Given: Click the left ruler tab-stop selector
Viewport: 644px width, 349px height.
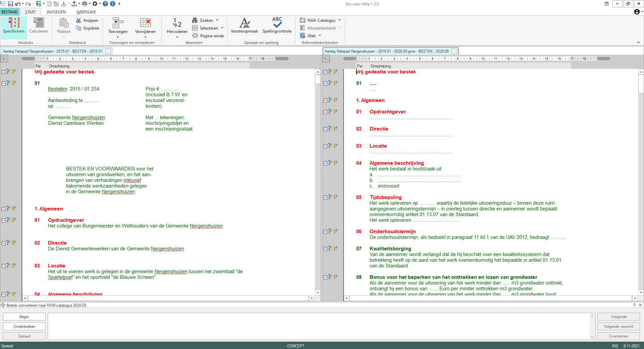Looking at the screenshot, I should click(x=4, y=59).
